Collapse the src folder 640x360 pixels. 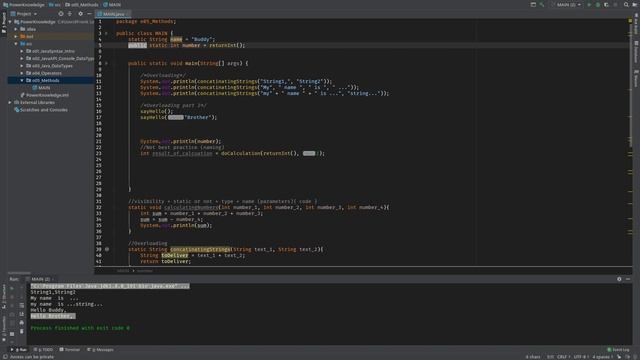pyautogui.click(x=16, y=44)
